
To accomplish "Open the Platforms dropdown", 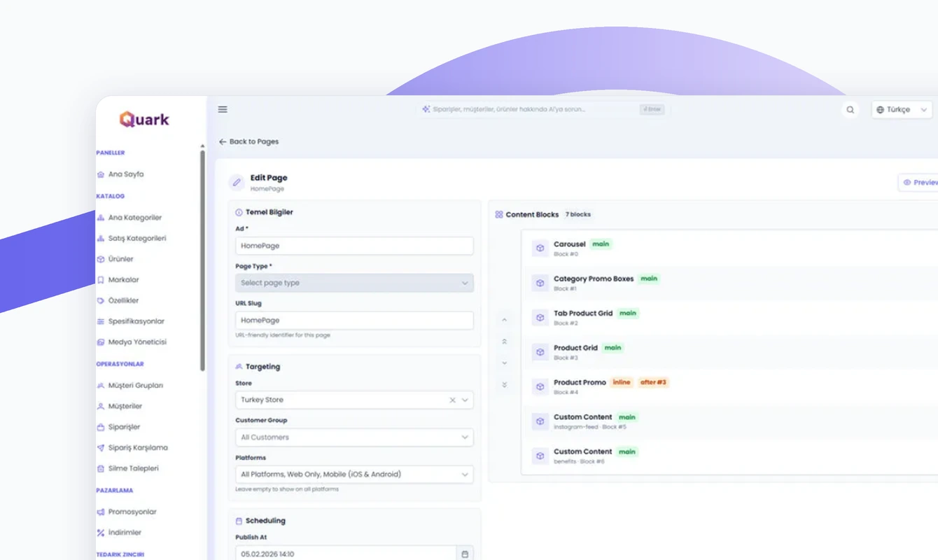I will [354, 475].
